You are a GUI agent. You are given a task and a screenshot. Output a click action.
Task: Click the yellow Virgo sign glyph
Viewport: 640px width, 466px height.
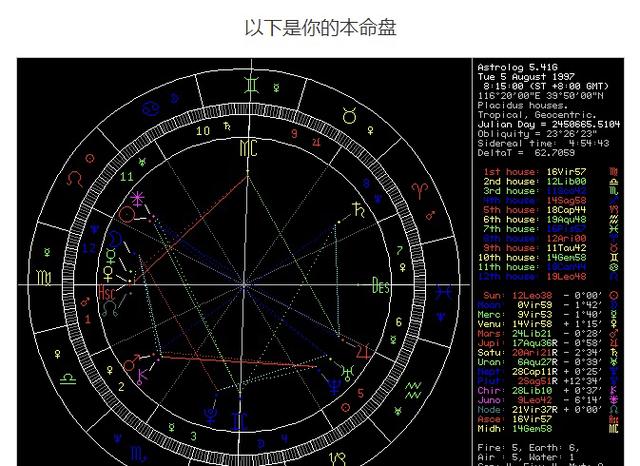click(x=44, y=278)
